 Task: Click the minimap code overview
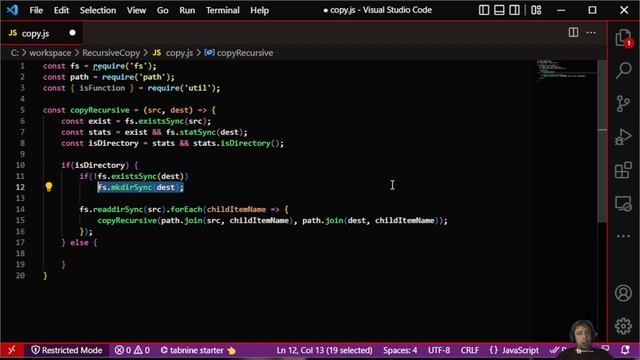coord(567,70)
